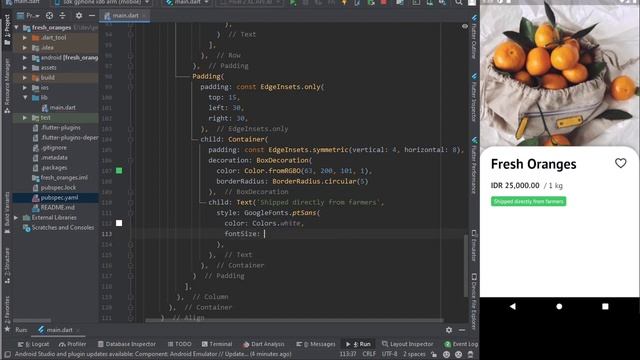Expand the android folder
Screen dimensions: 640x360
click(25, 58)
